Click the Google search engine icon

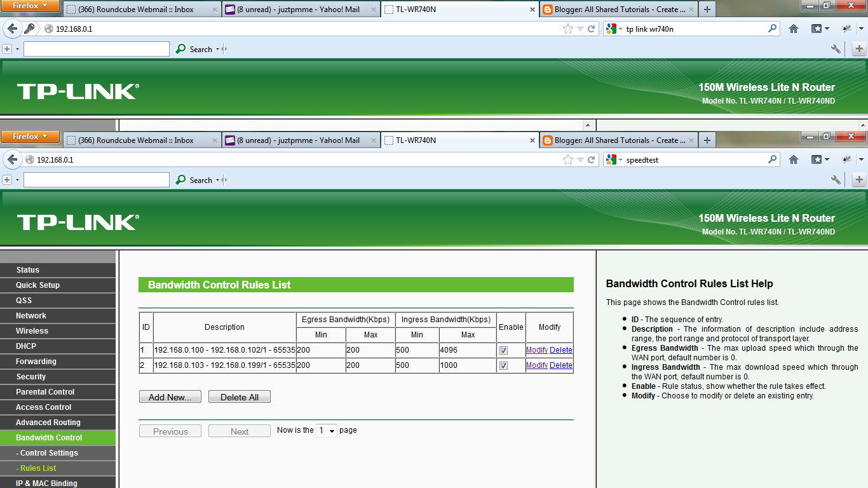pyautogui.click(x=612, y=159)
